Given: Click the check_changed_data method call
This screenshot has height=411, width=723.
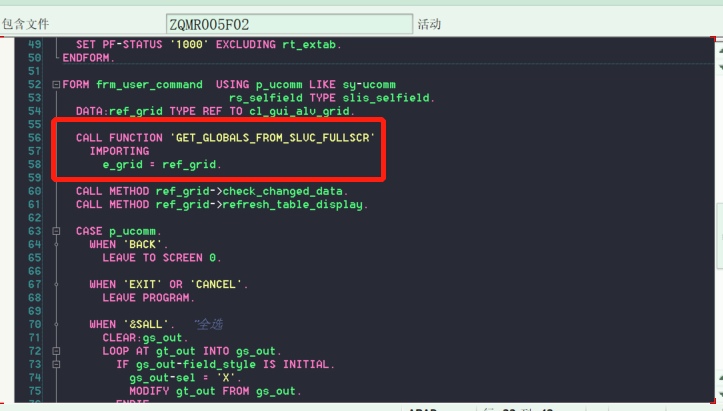Looking at the screenshot, I should click(212, 191).
